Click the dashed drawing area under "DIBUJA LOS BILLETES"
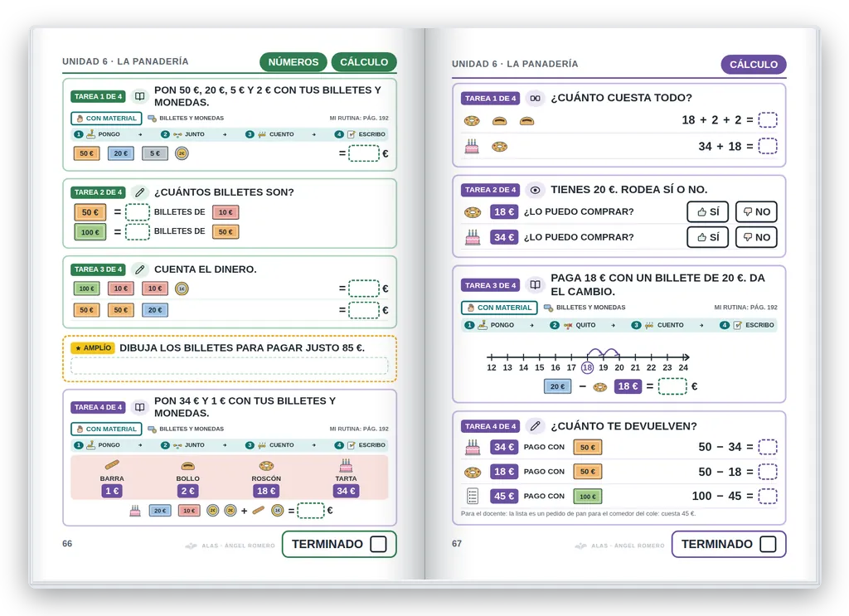Image resolution: width=849 pixels, height=616 pixels. click(230, 366)
